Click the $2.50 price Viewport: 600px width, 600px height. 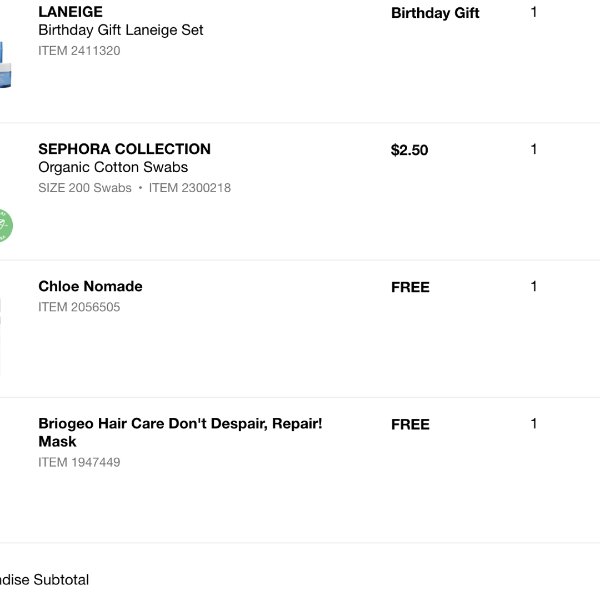pyautogui.click(x=409, y=150)
